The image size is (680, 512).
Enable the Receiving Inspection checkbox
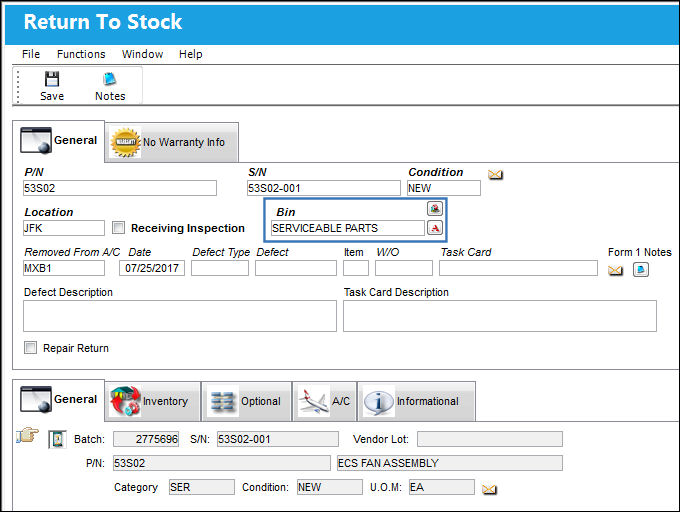[118, 228]
